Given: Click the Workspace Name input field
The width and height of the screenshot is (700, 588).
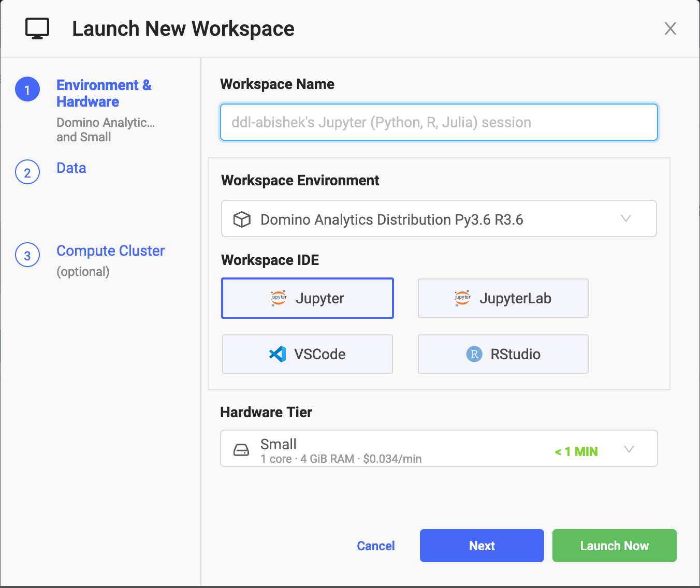Looking at the screenshot, I should click(x=439, y=122).
